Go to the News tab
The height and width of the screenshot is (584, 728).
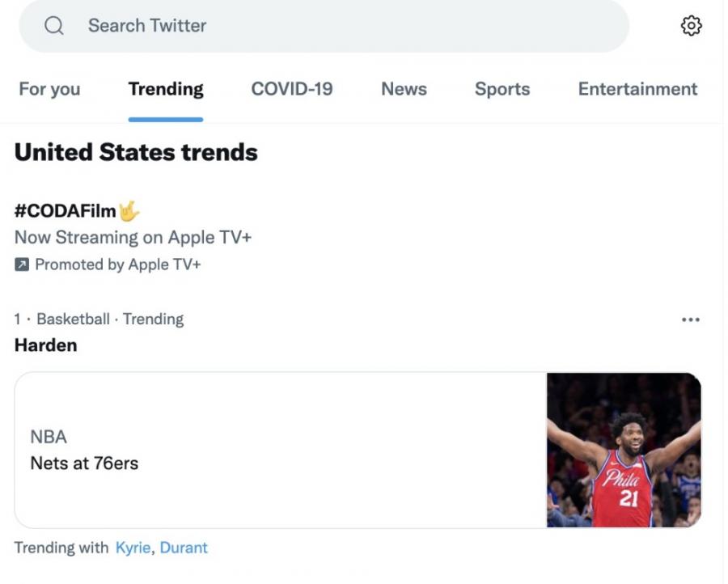pyautogui.click(x=404, y=89)
